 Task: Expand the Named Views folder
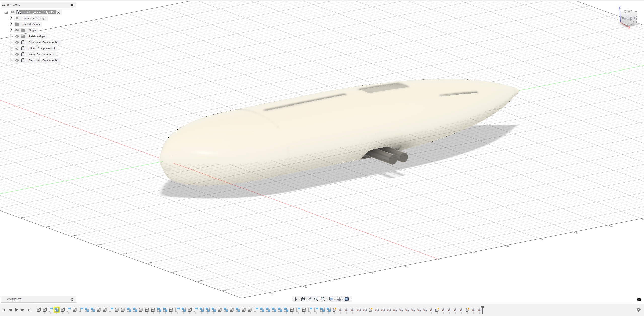click(x=11, y=24)
